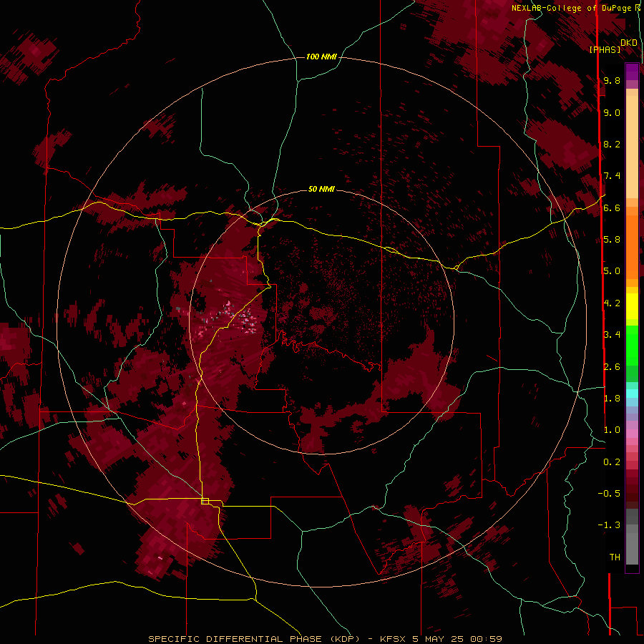Pick the gray segment at the color bar bottom
This screenshot has width=644, height=644.
click(632, 548)
